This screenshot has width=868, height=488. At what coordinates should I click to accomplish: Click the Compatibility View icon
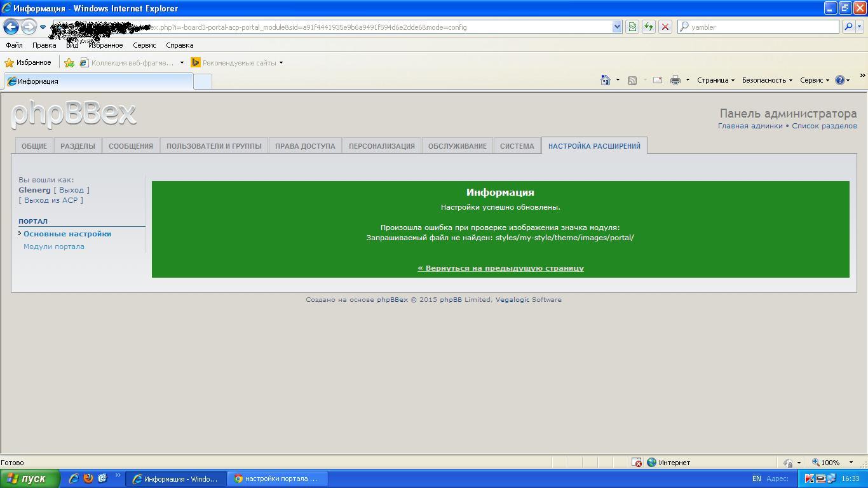[x=632, y=27]
